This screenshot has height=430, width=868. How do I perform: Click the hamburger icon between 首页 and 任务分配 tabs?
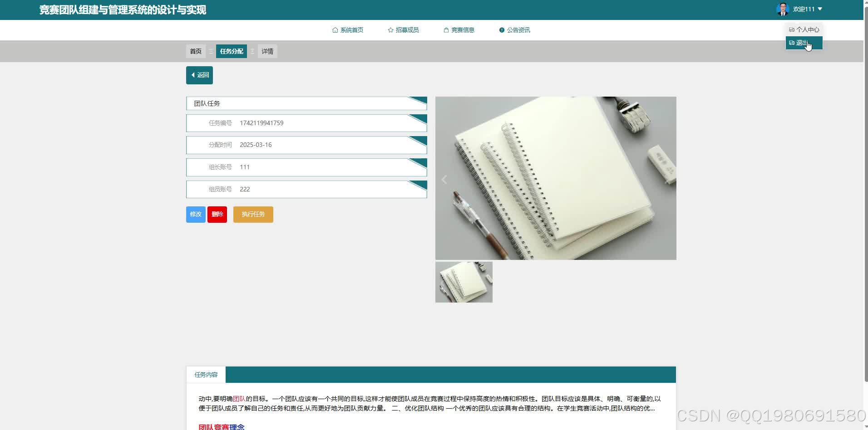point(211,51)
